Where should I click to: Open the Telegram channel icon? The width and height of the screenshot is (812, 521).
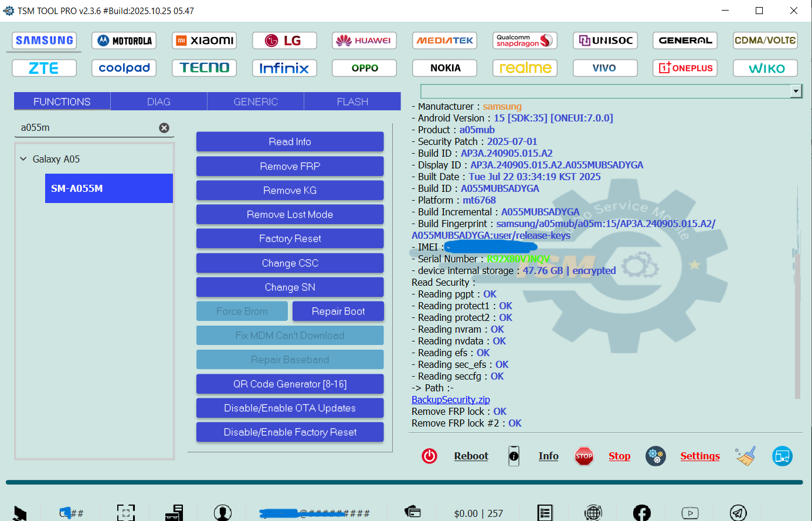(738, 513)
